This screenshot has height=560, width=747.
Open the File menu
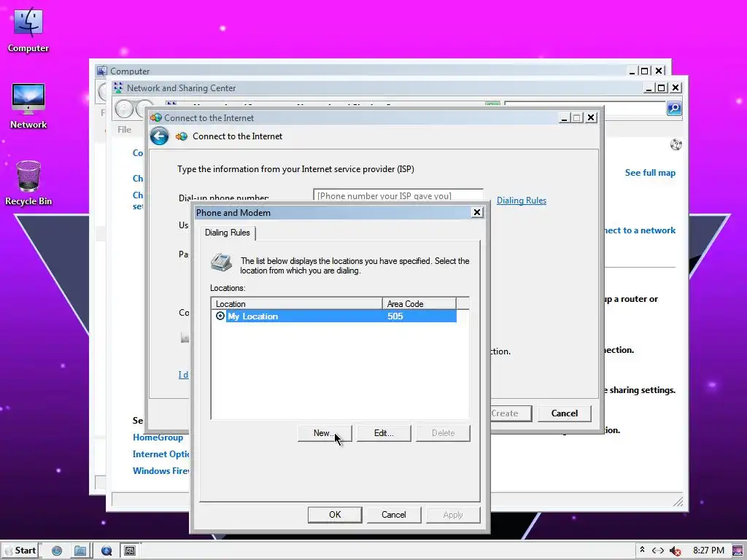(x=124, y=130)
